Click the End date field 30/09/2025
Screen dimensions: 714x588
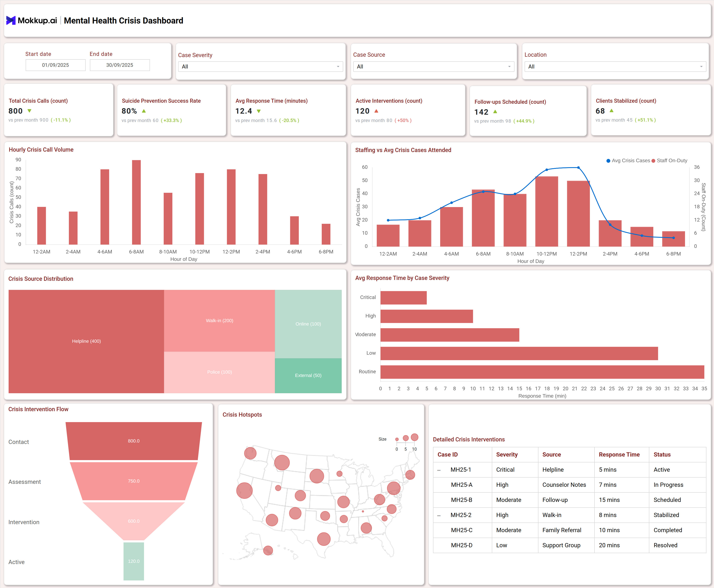[119, 65]
